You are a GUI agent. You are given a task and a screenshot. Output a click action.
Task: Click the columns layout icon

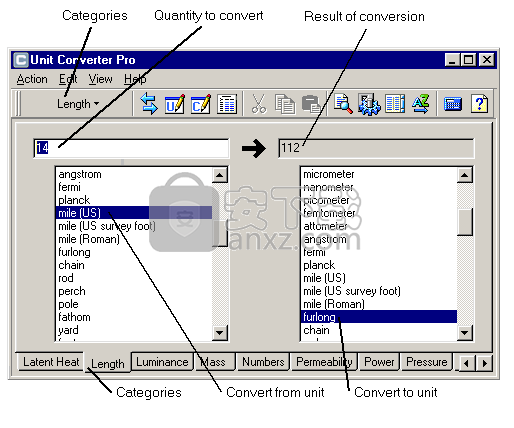pos(395,104)
